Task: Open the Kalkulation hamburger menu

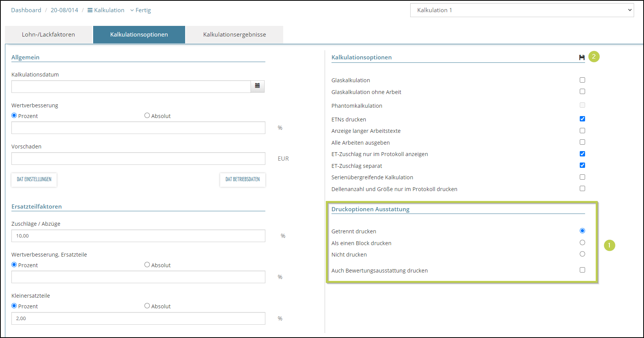Action: tap(106, 10)
